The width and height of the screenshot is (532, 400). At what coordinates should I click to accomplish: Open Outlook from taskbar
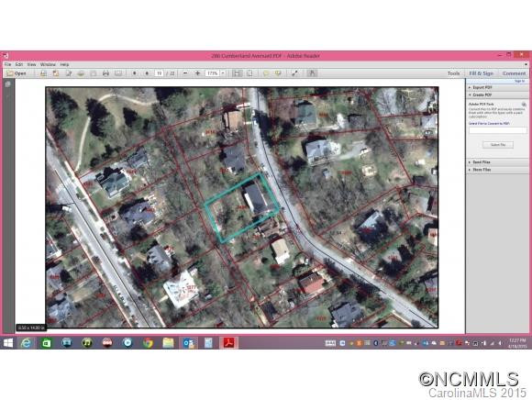[x=188, y=343]
